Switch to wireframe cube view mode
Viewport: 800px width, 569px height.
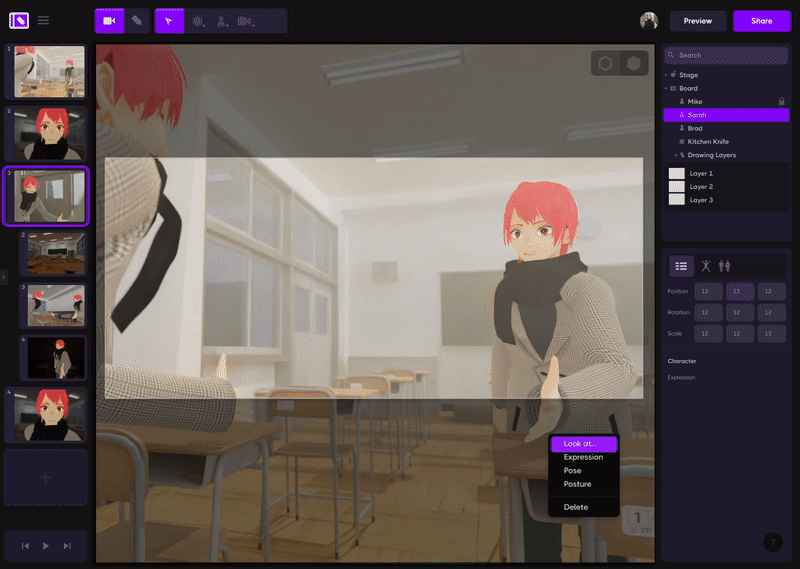point(605,63)
